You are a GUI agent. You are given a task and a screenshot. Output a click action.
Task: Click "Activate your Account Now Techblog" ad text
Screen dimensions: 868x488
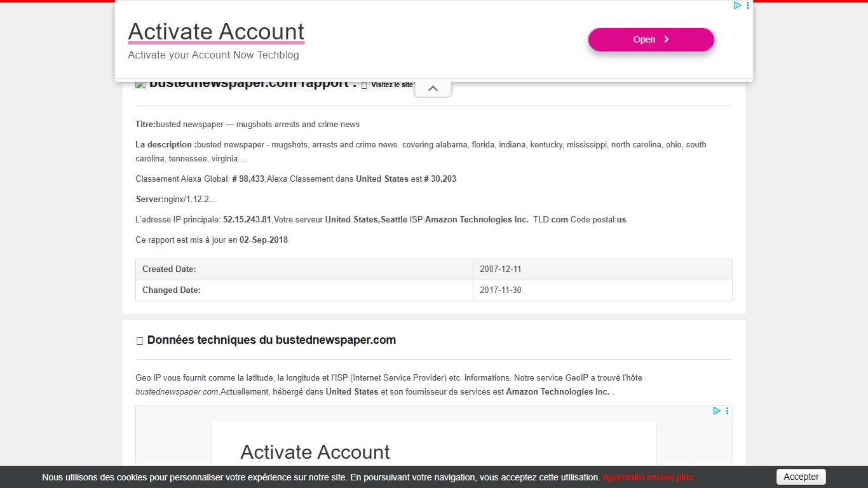pos(213,55)
